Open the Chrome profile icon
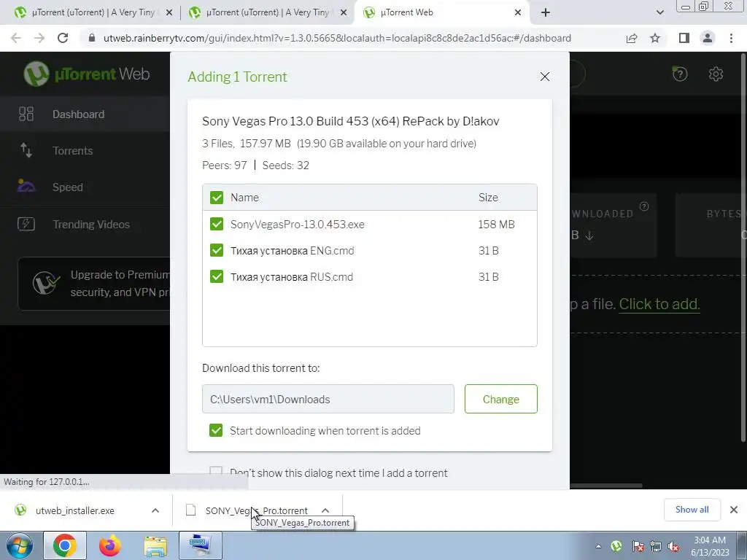 [708, 38]
